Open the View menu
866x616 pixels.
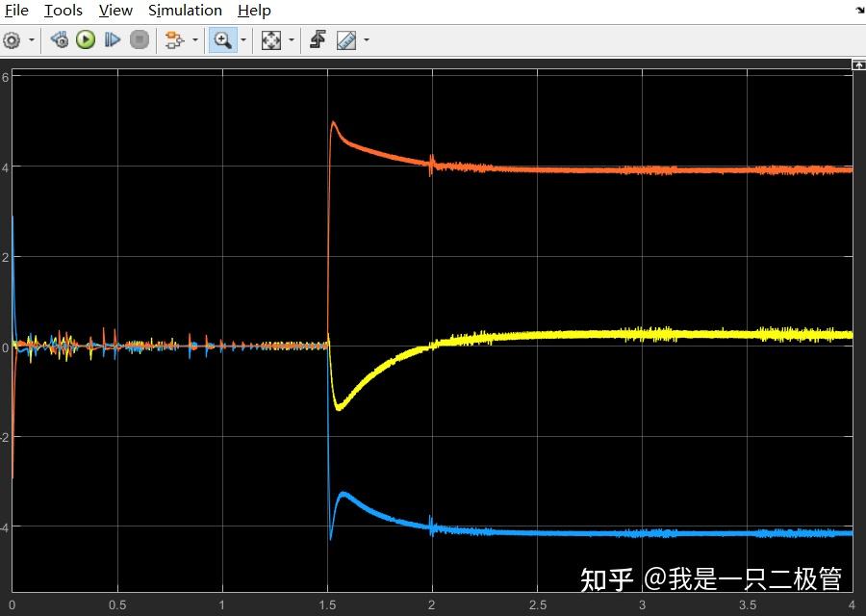(x=115, y=11)
